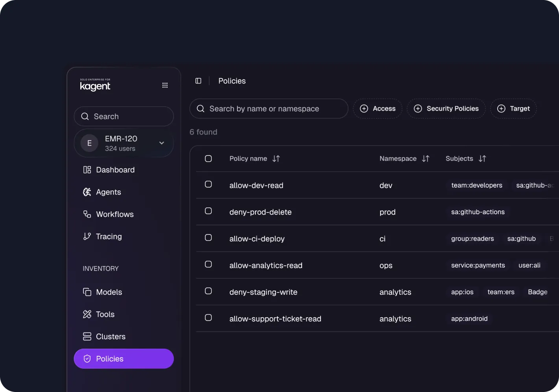Focus the sidebar Search field

124,116
